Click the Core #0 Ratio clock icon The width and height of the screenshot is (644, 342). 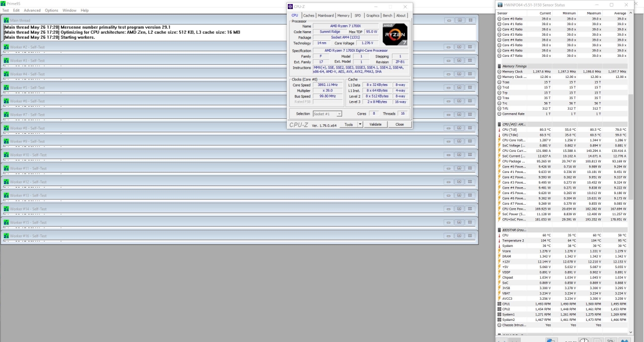(x=499, y=19)
